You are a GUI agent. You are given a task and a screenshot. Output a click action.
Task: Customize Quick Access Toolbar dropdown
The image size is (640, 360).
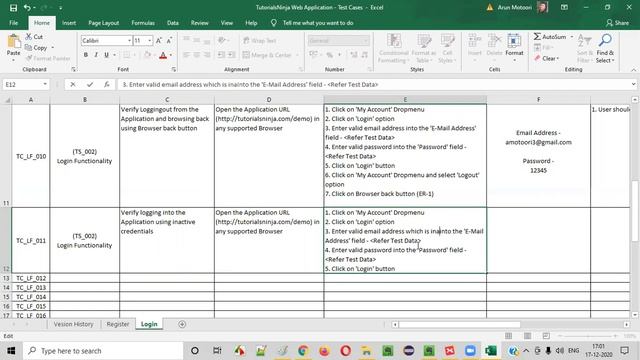pyautogui.click(x=60, y=7)
